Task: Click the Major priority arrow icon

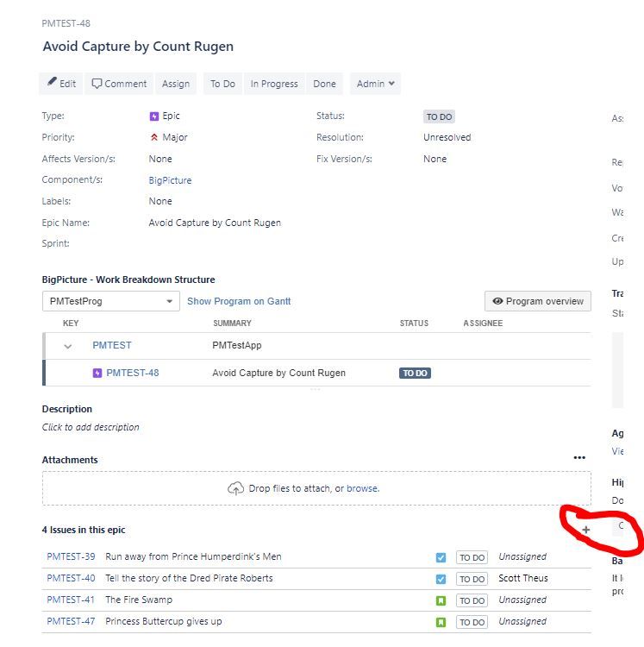Action: 153,137
